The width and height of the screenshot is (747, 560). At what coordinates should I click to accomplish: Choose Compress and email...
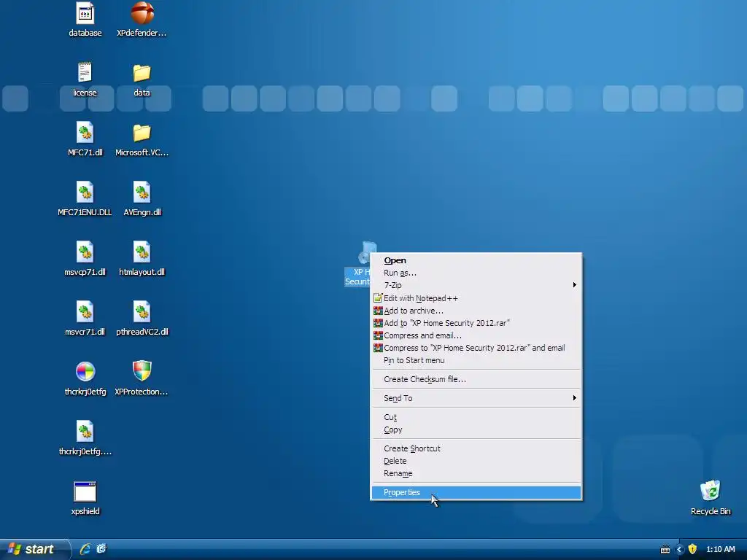(476, 335)
